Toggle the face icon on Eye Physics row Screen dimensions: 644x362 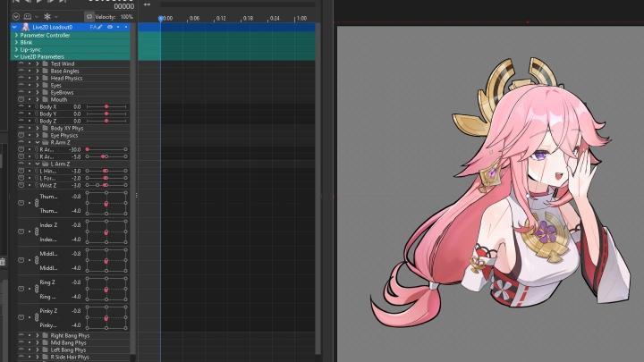point(21,135)
